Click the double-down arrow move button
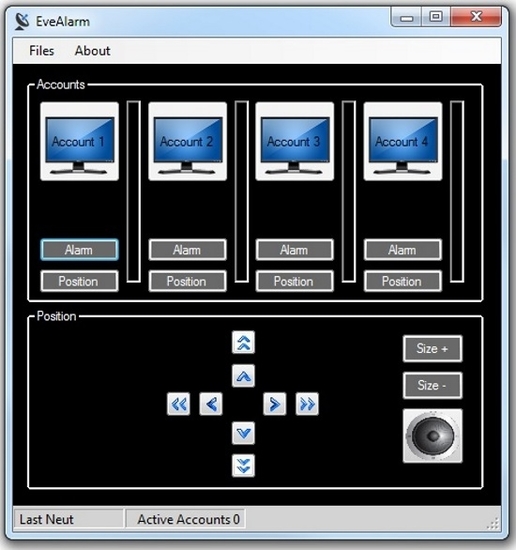 [243, 465]
